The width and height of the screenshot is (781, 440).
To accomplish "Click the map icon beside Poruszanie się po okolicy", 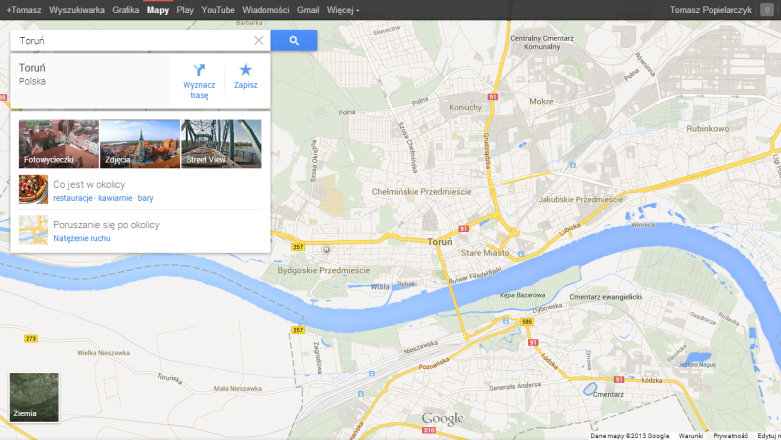I will [x=33, y=230].
